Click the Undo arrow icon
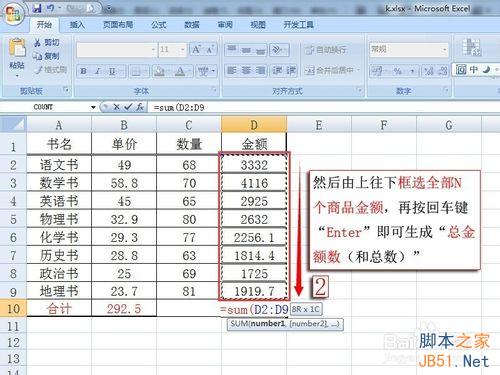Viewport: 500px width, 375px height. [51, 8]
